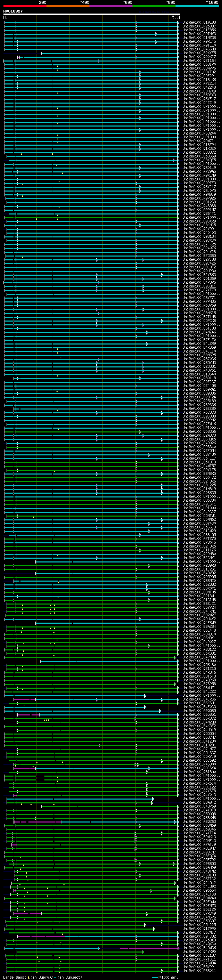Click the UniRef100_B0WV40 label
This screenshot has width=222, height=980.
(x=199, y=898)
